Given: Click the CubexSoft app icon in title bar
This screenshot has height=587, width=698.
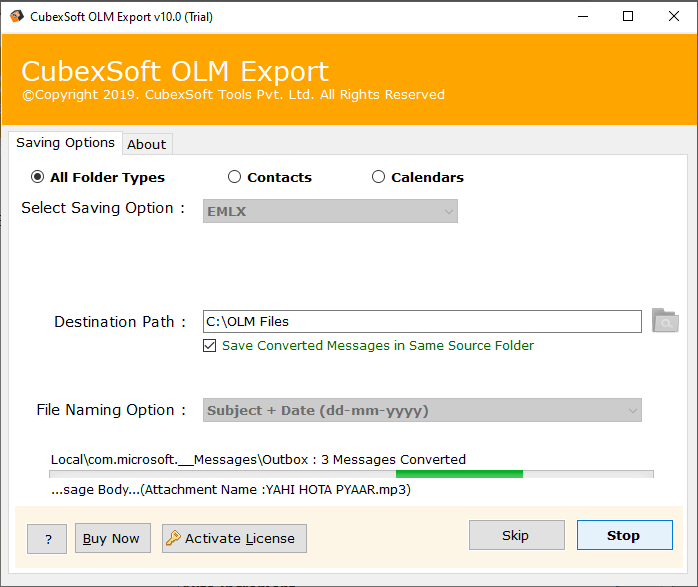Looking at the screenshot, I should coord(16,16).
